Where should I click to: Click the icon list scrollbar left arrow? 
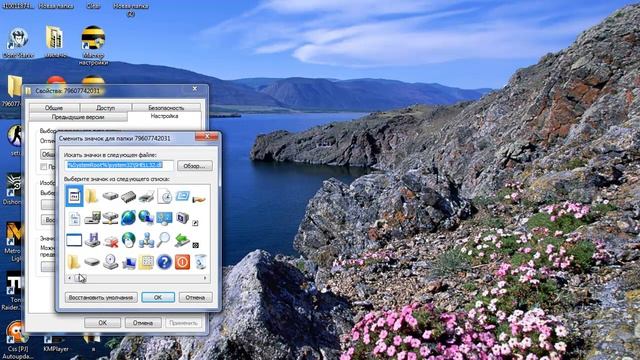click(69, 278)
